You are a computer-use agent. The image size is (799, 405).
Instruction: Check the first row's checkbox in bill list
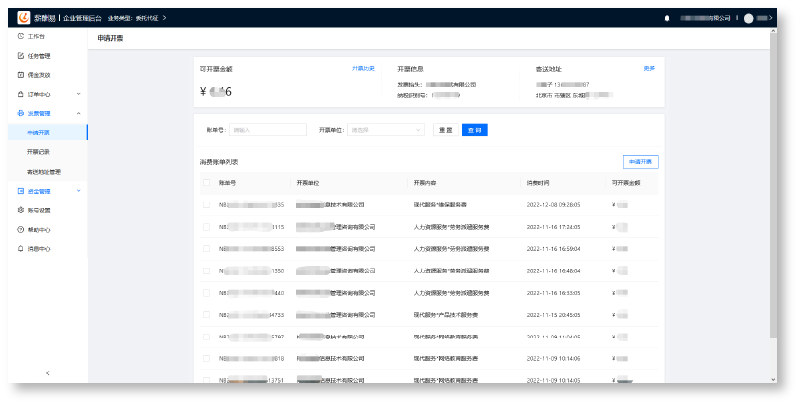tap(207, 205)
